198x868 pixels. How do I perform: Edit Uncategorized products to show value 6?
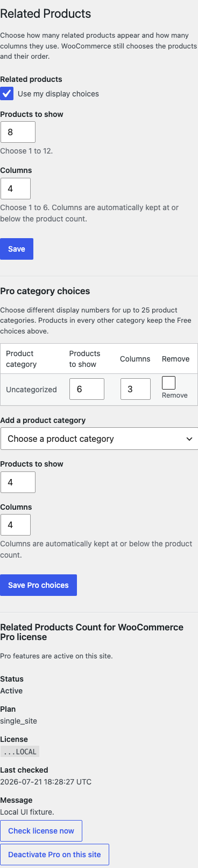pos(87,389)
